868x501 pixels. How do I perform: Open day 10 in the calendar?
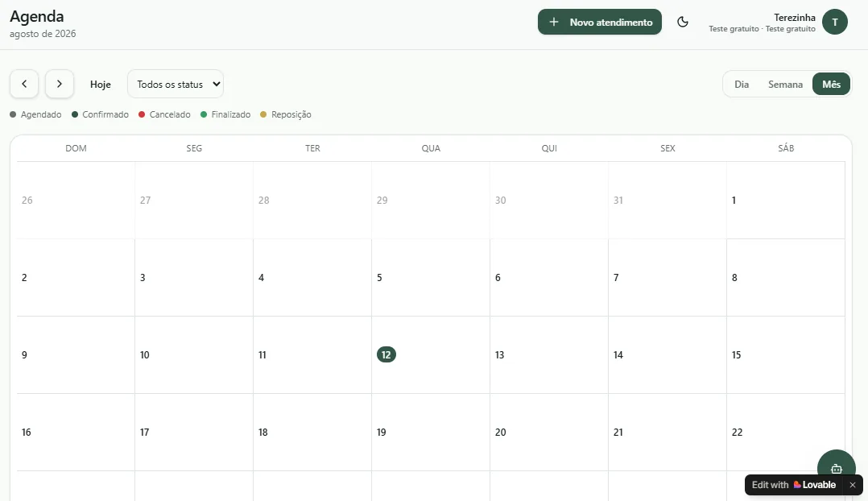pyautogui.click(x=144, y=355)
